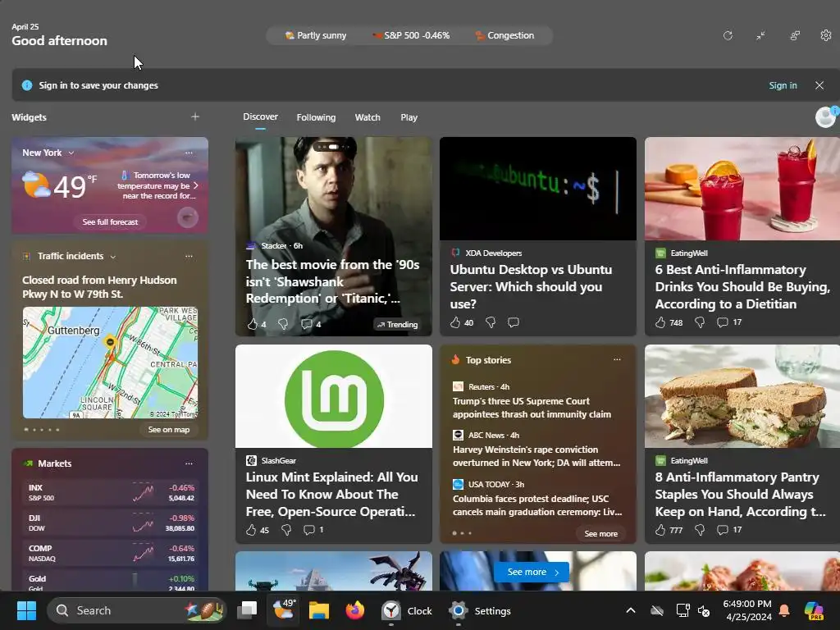840x630 pixels.
Task: Like the 6 Best Anti-Inflammatory Drinks article
Action: (660, 322)
